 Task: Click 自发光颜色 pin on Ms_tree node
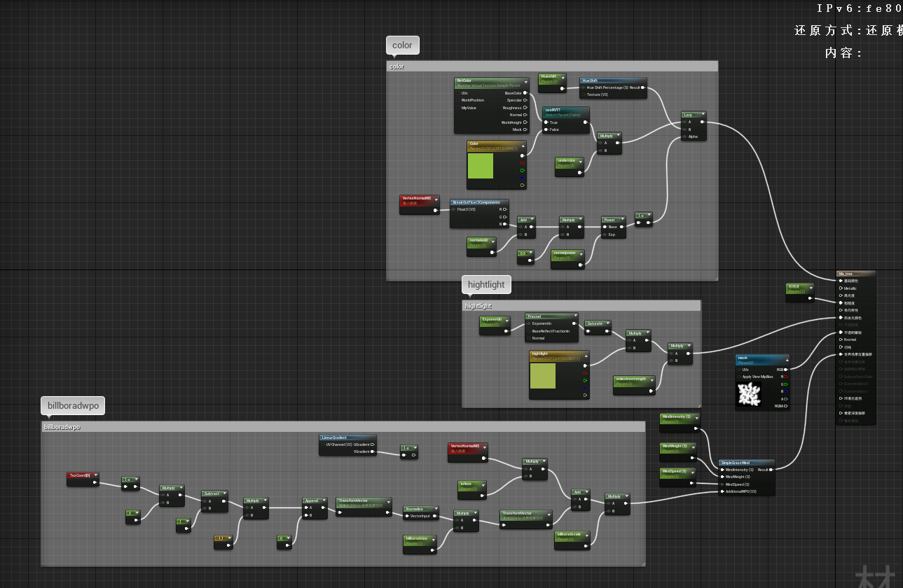click(x=841, y=318)
